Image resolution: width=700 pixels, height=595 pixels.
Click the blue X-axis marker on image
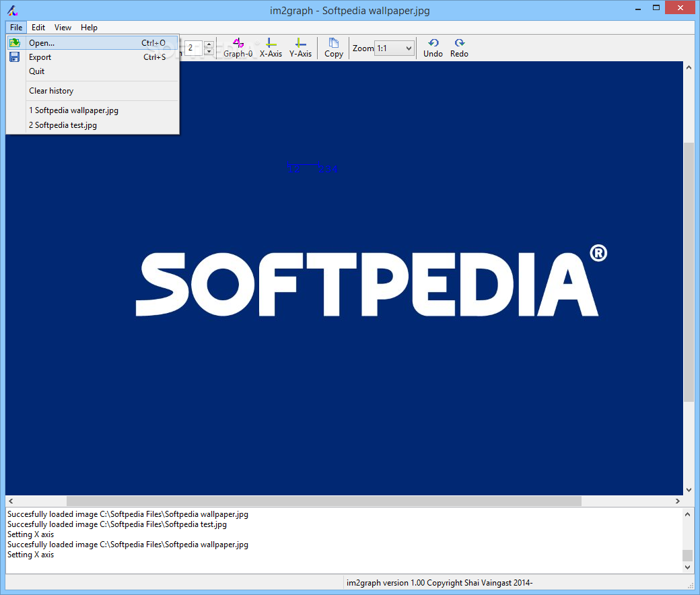(x=312, y=168)
